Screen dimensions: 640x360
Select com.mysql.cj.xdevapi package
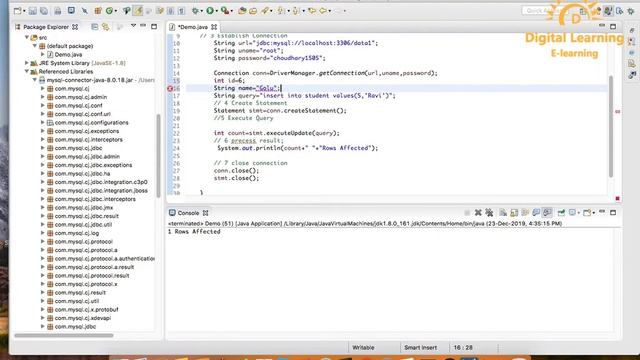click(83, 318)
